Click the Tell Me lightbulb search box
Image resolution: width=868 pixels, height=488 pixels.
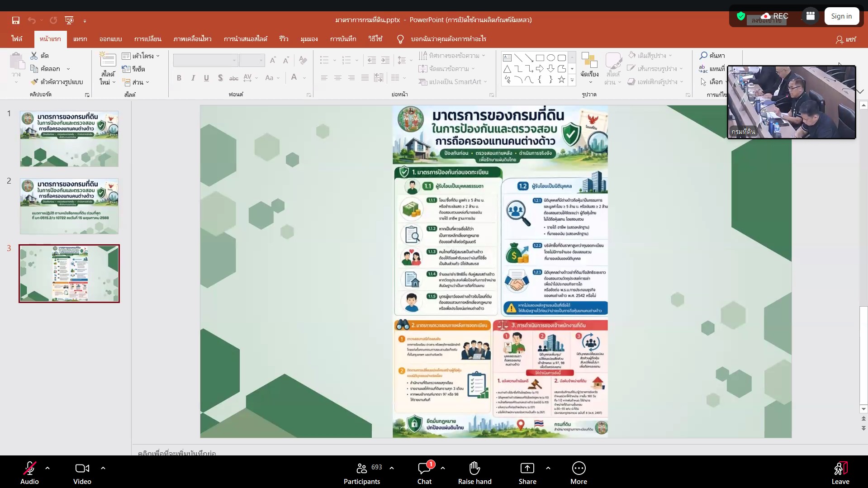click(441, 39)
